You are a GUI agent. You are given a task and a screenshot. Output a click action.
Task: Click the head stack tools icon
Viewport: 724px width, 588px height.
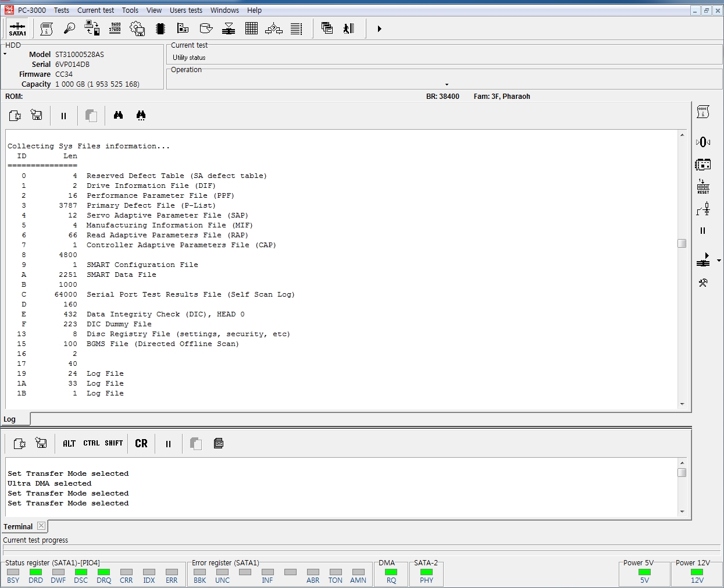tap(229, 28)
